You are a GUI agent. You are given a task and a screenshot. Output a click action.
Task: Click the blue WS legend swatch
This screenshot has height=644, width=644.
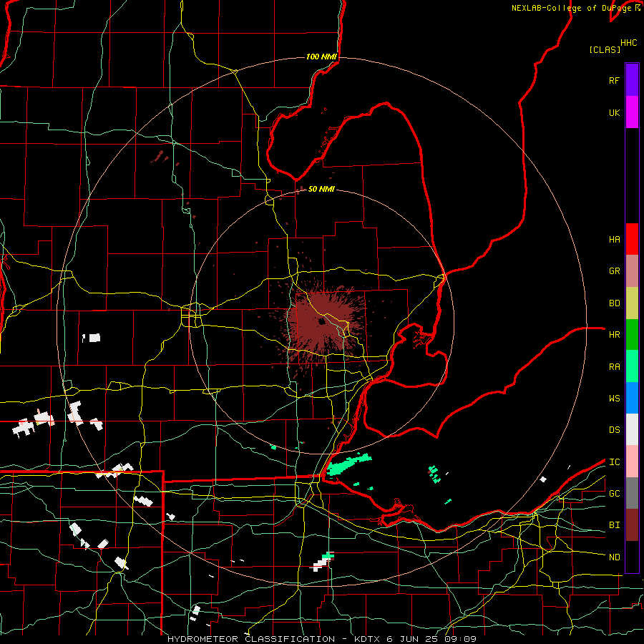[x=632, y=398]
